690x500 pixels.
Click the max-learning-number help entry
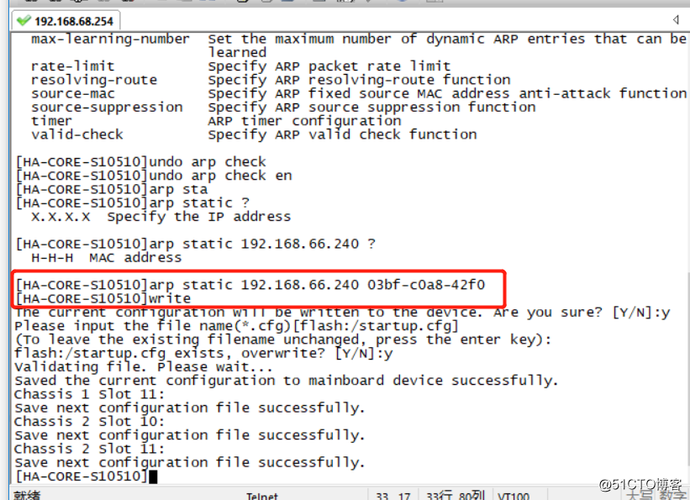tap(110, 39)
